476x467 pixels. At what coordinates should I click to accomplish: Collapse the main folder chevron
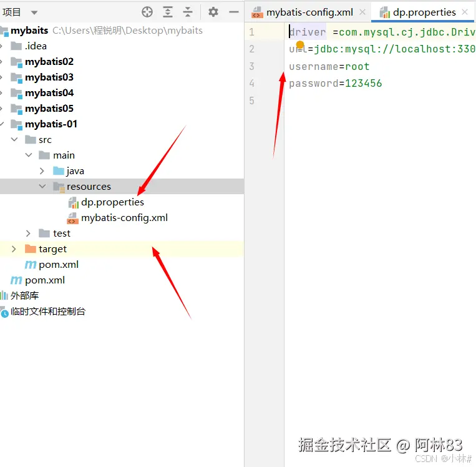tap(29, 155)
